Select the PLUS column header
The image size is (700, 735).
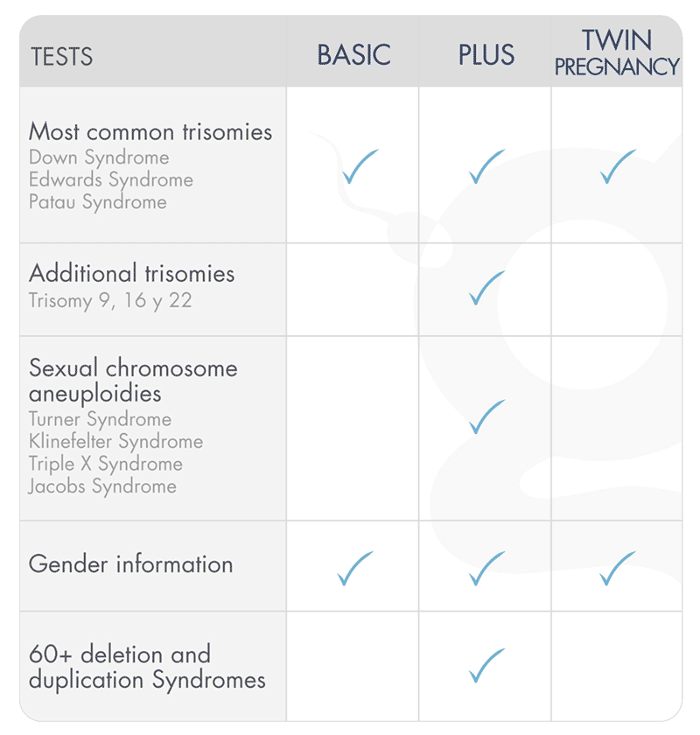[x=486, y=55]
